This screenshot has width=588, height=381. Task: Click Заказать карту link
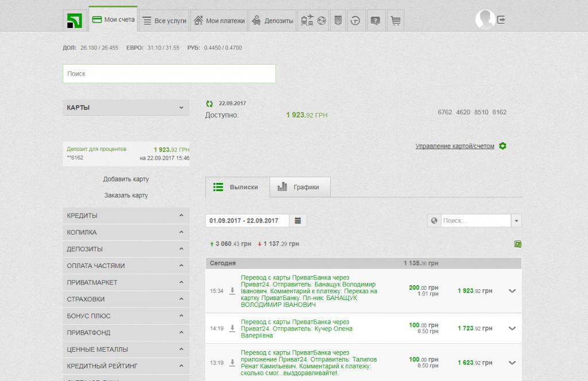coord(126,195)
